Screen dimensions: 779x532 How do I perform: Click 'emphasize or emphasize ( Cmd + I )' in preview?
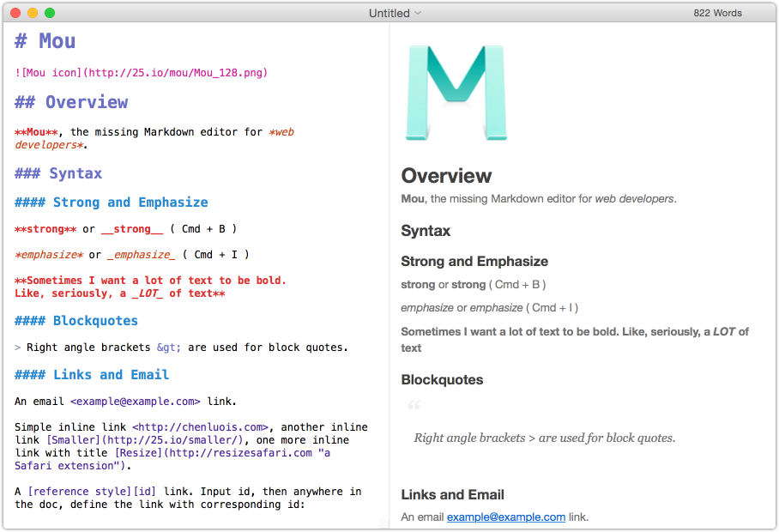click(489, 308)
